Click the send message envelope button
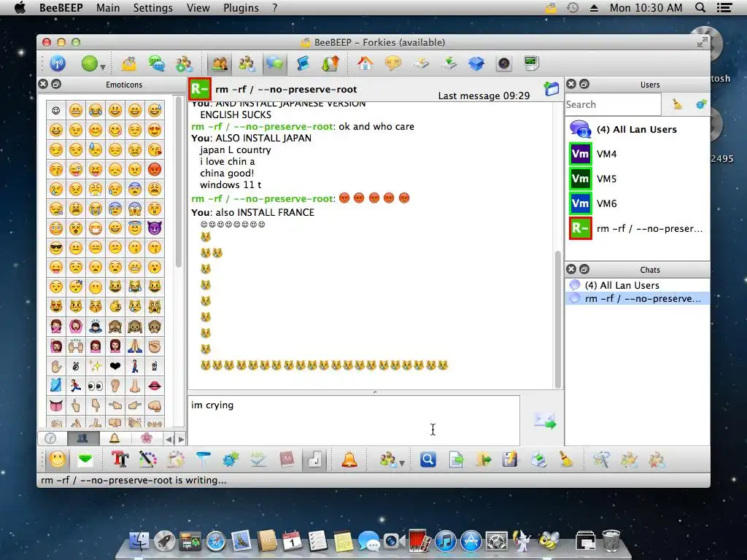 (545, 421)
